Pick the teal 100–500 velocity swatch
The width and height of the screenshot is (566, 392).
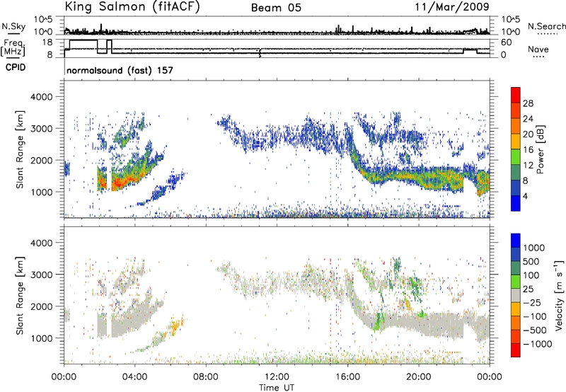point(516,268)
